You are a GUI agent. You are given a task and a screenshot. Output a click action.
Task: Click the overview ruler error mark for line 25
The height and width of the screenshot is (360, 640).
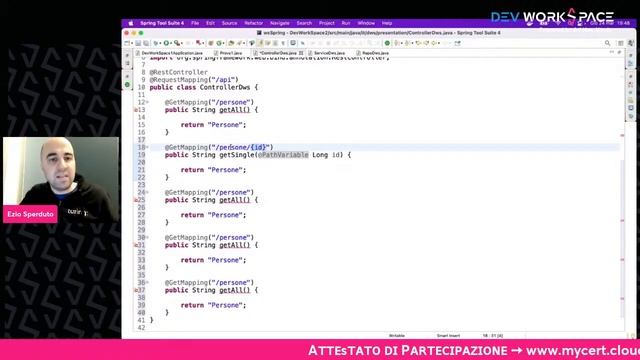(622, 220)
